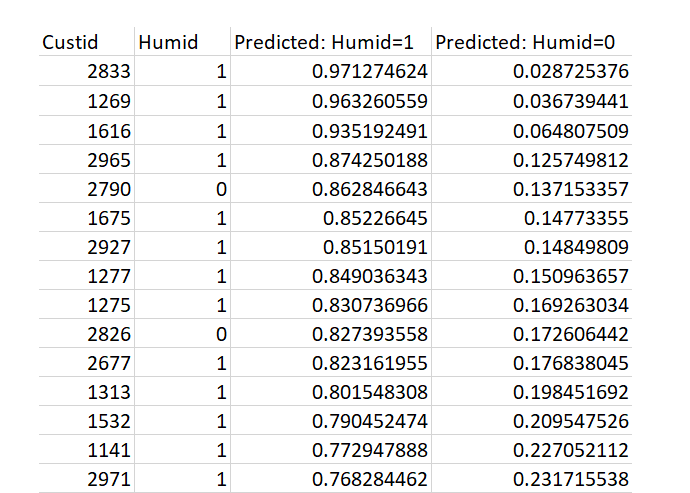Click the cell showing 0.14849809
This screenshot has height=493, width=690.
coord(532,247)
